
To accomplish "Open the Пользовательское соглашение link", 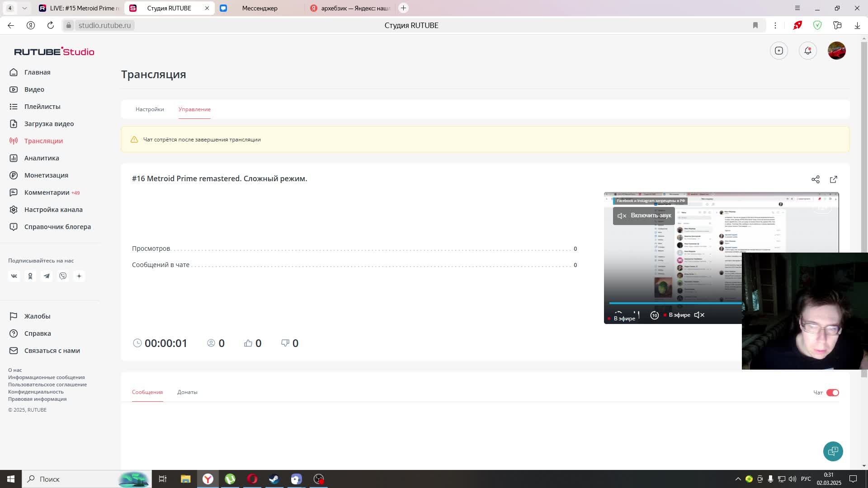I will click(47, 385).
